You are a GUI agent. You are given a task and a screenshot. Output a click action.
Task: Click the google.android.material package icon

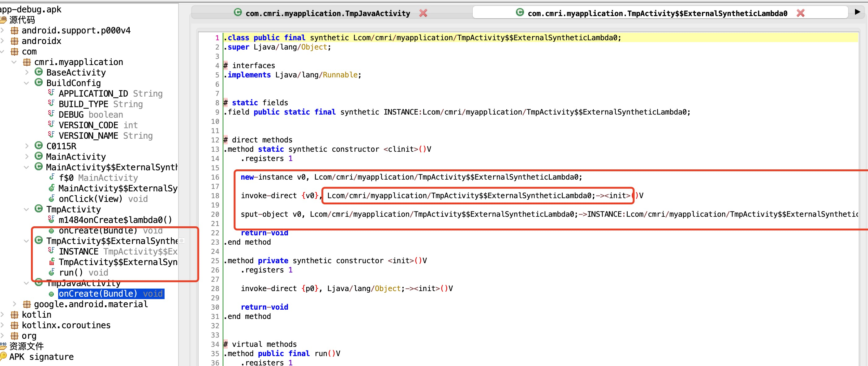click(27, 304)
